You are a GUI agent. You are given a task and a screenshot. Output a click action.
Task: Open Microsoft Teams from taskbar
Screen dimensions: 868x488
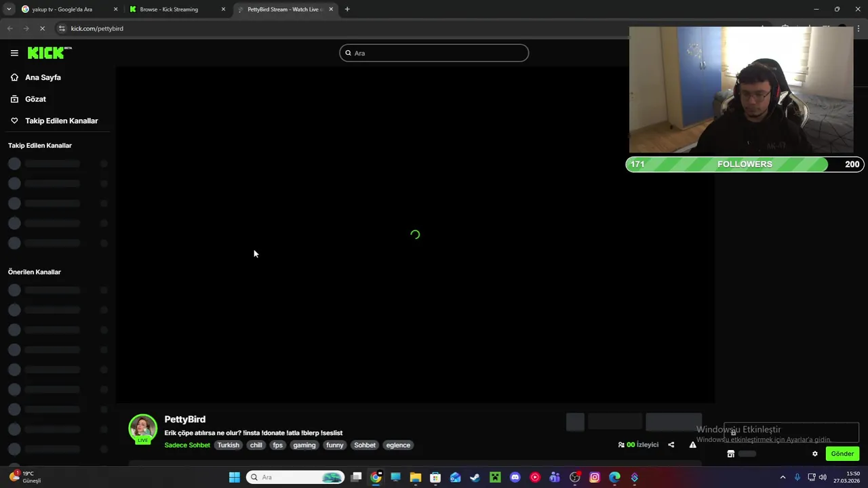click(x=555, y=477)
